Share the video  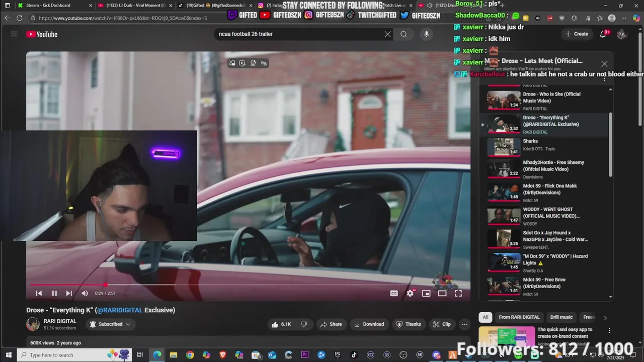[331, 324]
